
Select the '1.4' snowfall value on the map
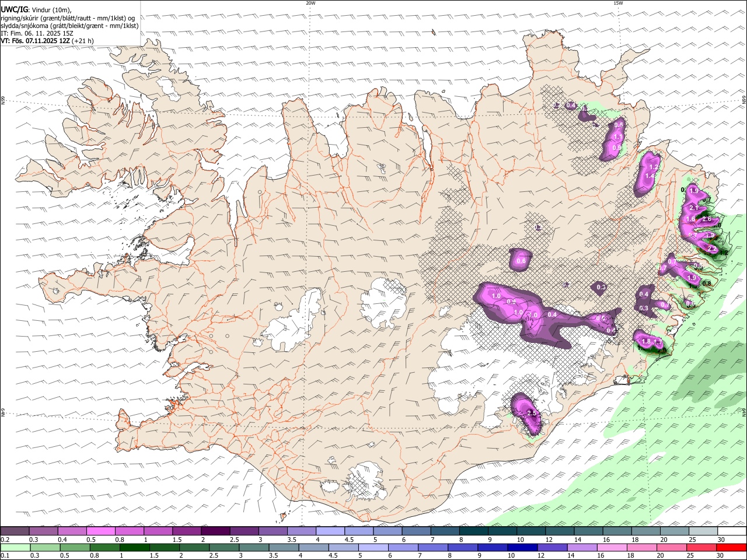pos(649,176)
